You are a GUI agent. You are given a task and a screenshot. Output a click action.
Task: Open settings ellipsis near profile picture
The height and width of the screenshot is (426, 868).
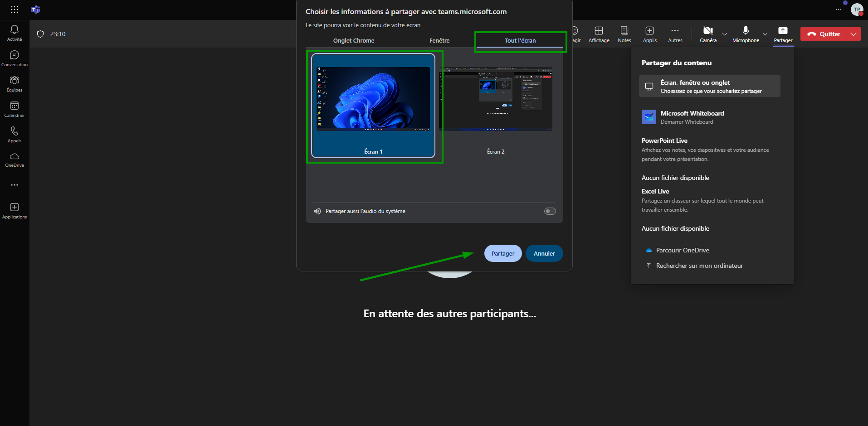click(x=839, y=10)
